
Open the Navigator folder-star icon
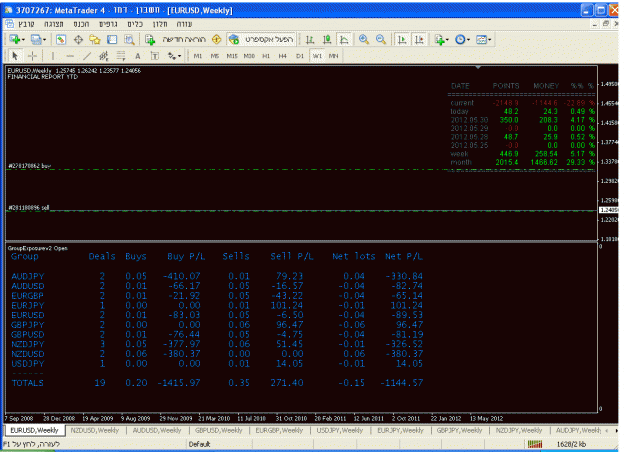click(95, 39)
